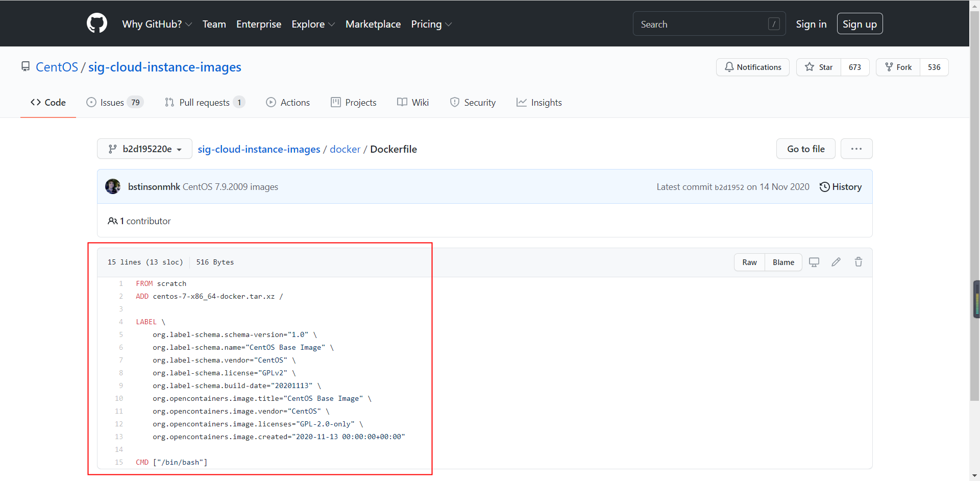Switch to the Issues tab
980x481 pixels.
coord(115,102)
